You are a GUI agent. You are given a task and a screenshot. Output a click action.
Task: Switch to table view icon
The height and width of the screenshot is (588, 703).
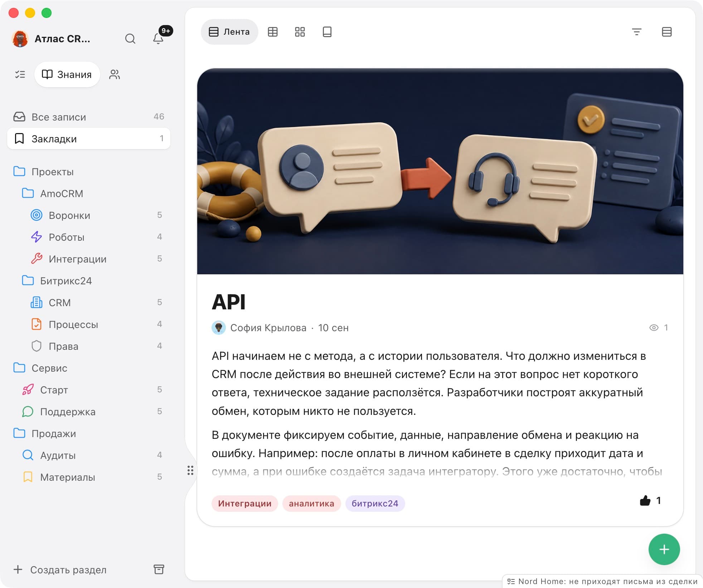tap(273, 32)
